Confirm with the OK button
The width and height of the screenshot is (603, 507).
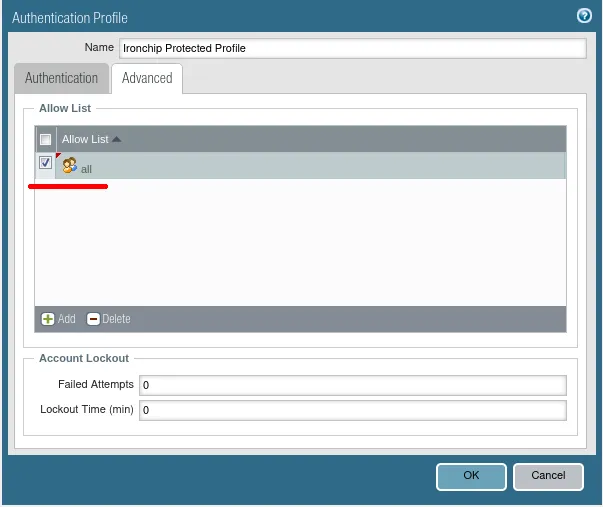point(471,476)
